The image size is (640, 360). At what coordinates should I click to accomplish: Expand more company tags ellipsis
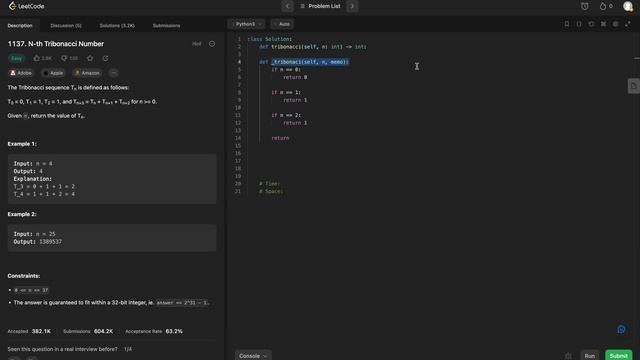(113, 73)
